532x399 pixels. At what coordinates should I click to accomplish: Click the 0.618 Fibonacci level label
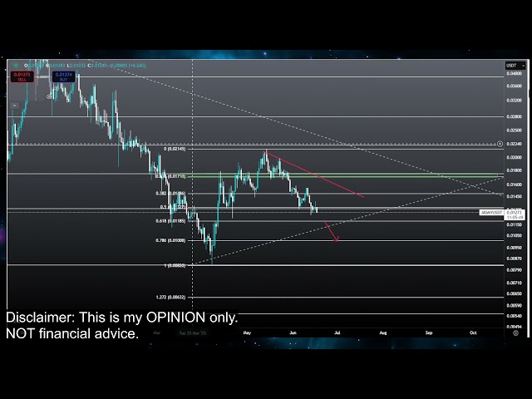[170, 221]
